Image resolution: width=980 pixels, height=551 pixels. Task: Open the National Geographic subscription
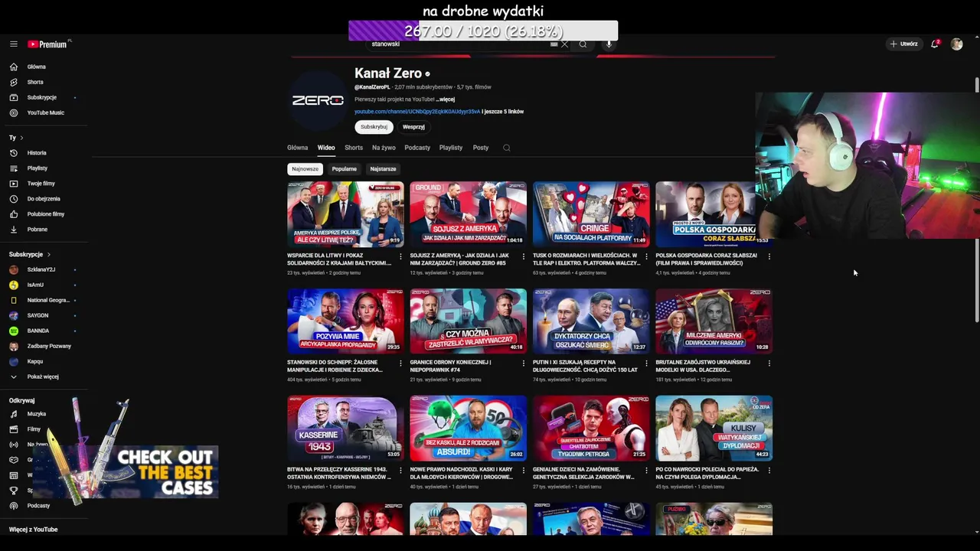(x=48, y=300)
